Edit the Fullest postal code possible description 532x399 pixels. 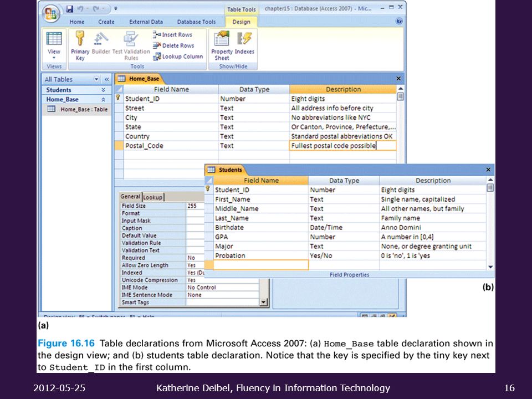pyautogui.click(x=342, y=146)
